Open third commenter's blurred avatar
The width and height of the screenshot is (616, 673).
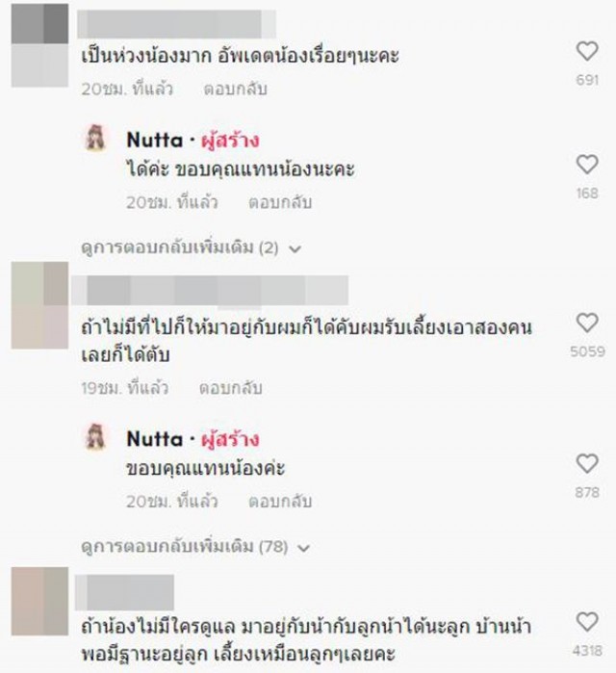pyautogui.click(x=39, y=602)
